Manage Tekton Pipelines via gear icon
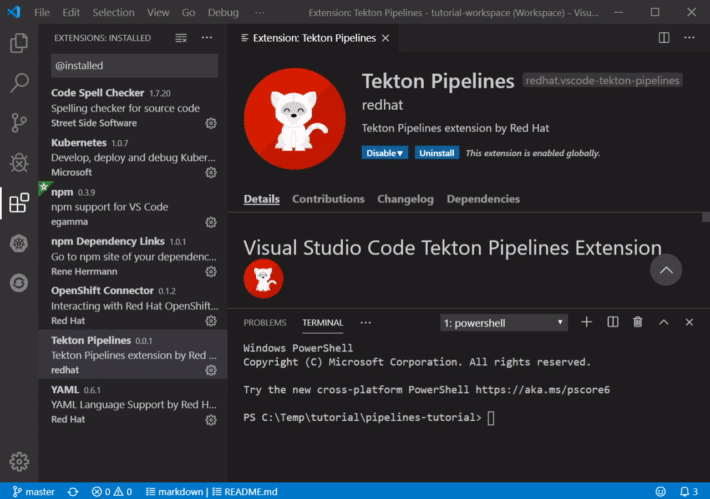The image size is (710, 499). [x=211, y=370]
